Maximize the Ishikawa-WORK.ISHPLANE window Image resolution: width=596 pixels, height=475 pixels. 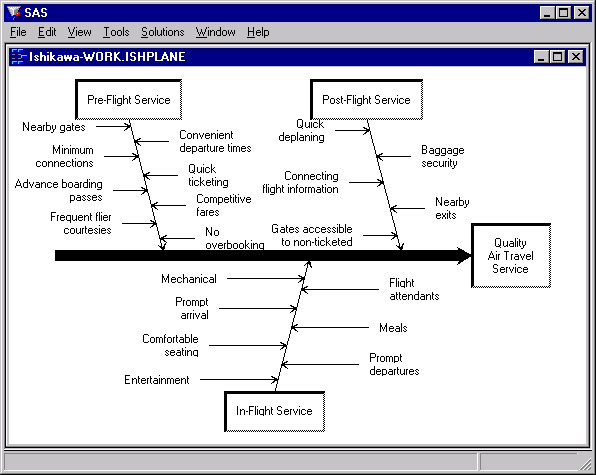click(x=558, y=57)
